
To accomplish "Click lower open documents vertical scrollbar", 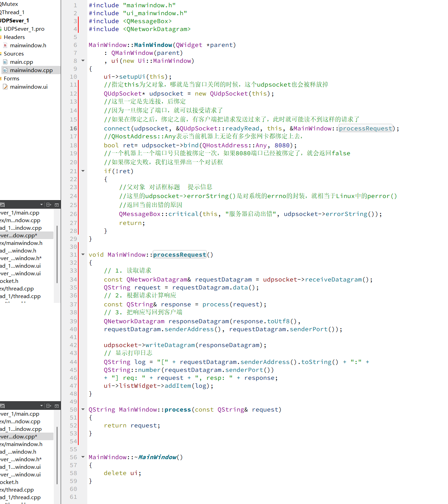I will (x=57, y=455).
